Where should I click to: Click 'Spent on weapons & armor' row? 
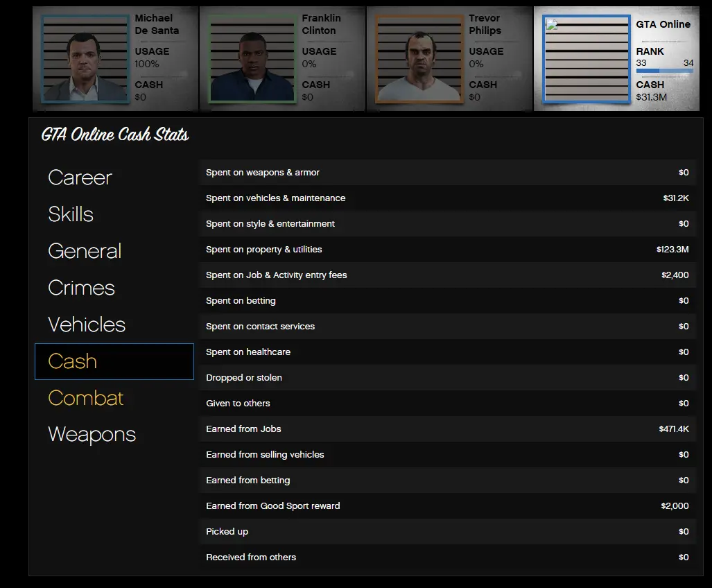click(447, 173)
